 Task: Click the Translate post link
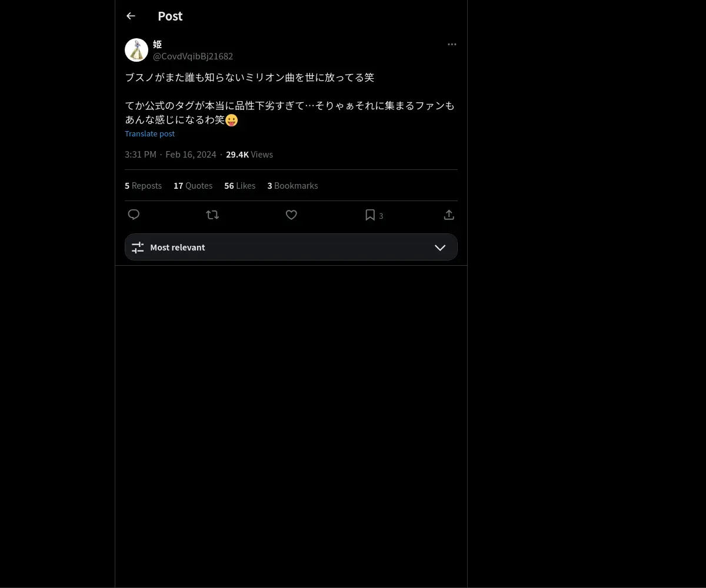(x=149, y=133)
